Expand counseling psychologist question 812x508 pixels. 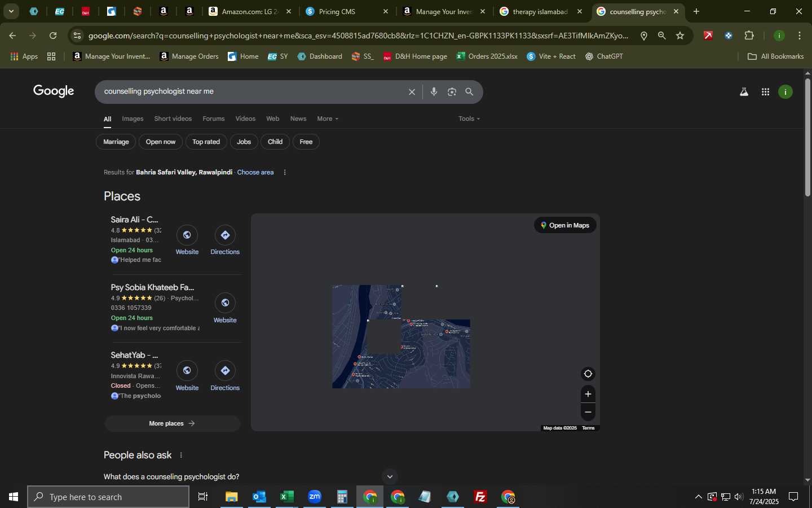coord(172,477)
